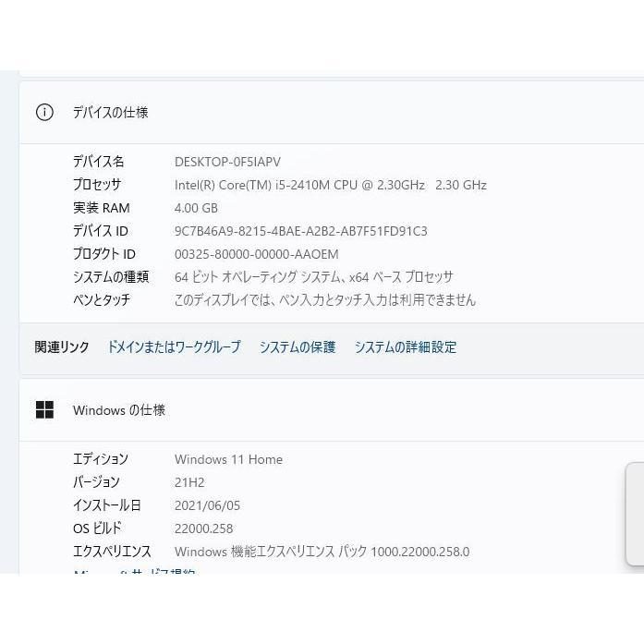Select product ID 00325-80000-00000-AAOEM
This screenshot has width=644, height=644.
click(257, 254)
